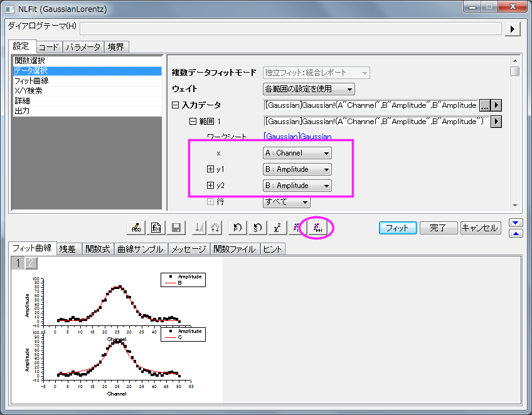
Task: Expand the y1 node
Action: [x=210, y=169]
